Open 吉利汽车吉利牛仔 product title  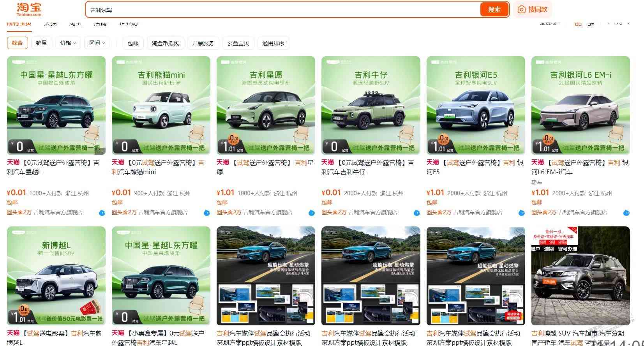(367, 167)
